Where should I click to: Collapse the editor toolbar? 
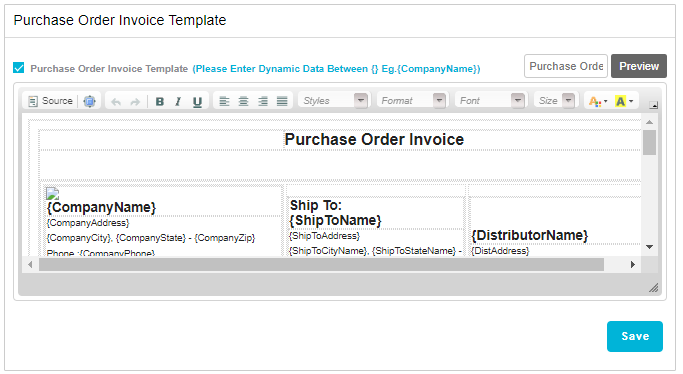point(653,105)
